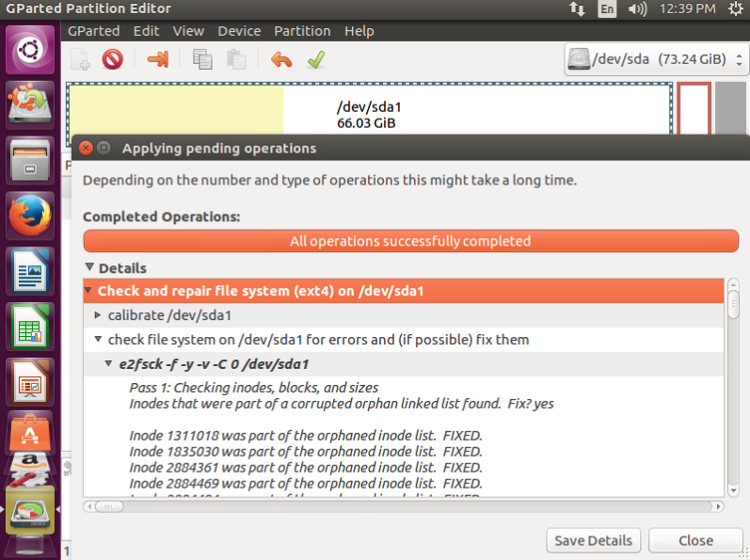
Task: Click the En keyboard layout indicator
Action: [607, 8]
